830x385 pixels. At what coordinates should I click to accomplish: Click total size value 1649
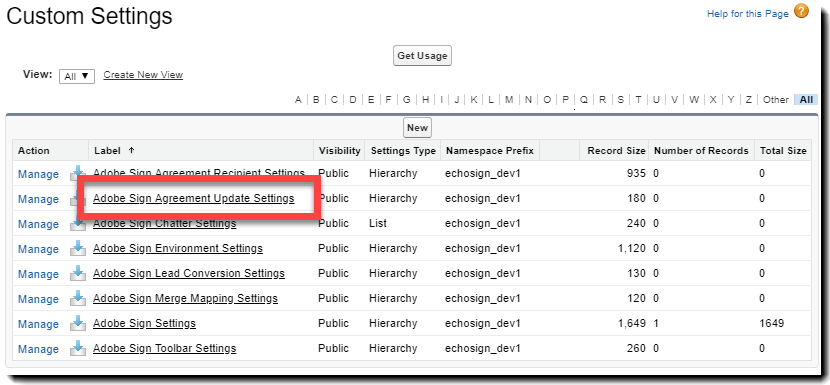point(771,323)
